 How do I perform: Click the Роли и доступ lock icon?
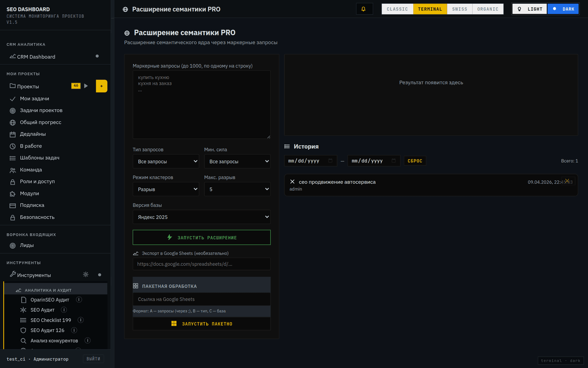point(12,182)
